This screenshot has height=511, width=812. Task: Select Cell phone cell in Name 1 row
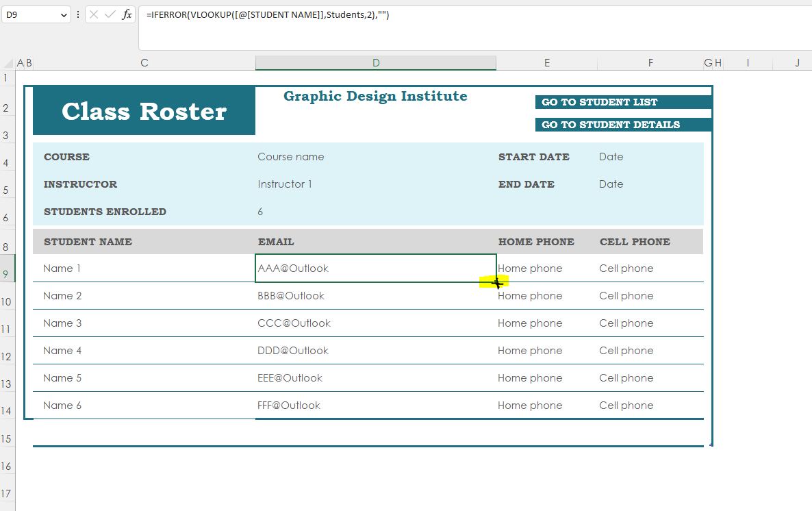650,269
